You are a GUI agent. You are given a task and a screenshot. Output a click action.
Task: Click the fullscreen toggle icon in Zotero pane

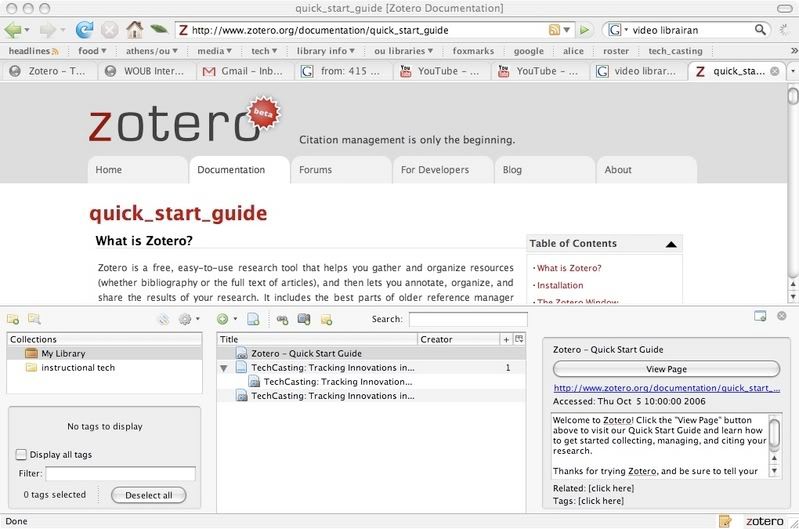click(760, 316)
